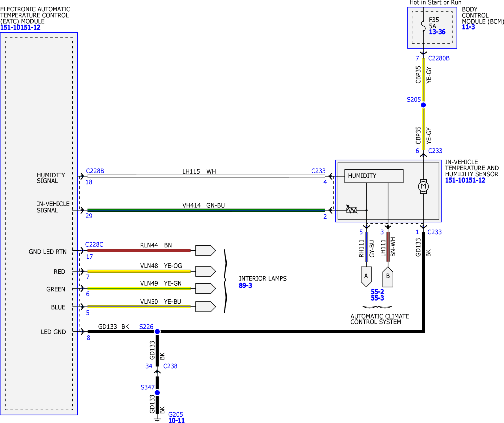The height and width of the screenshot is (423, 504).
Task: Open the page reference 55-2
Action: pos(377,292)
